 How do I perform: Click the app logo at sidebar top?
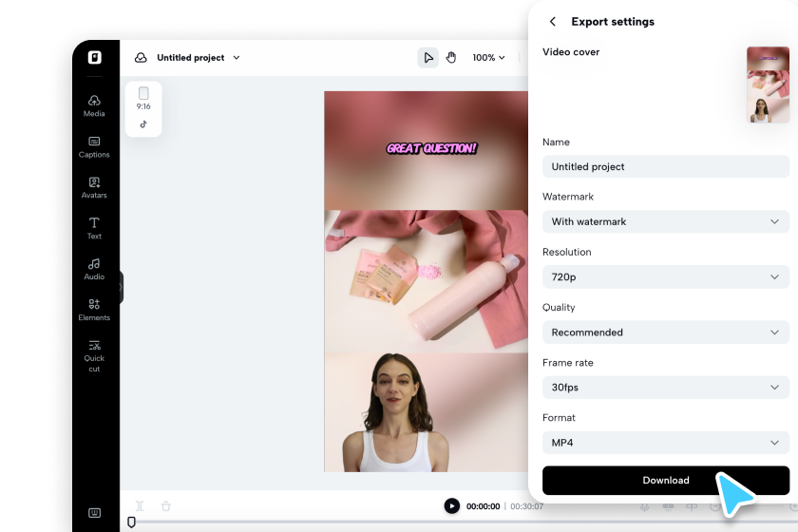point(95,57)
